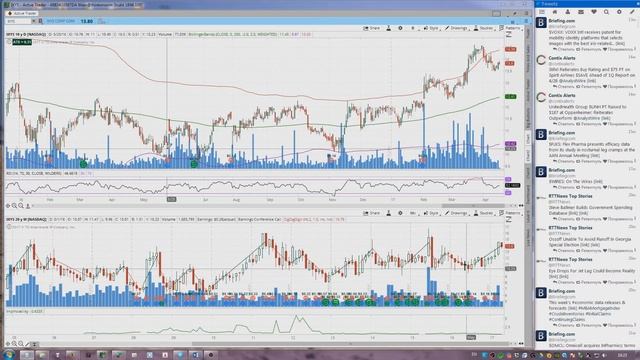Click expand arrows at lower chart scrollbar end
Screen dimensions: 640x360
click(x=521, y=344)
